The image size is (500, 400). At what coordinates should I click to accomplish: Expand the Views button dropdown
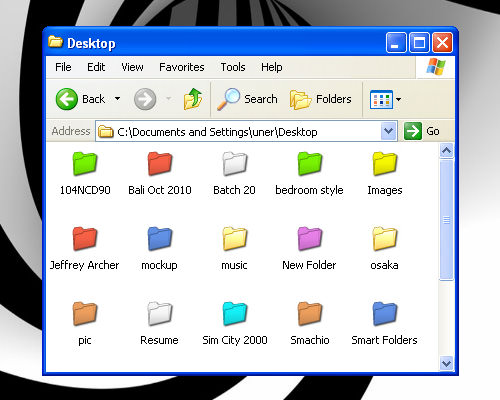click(x=398, y=99)
